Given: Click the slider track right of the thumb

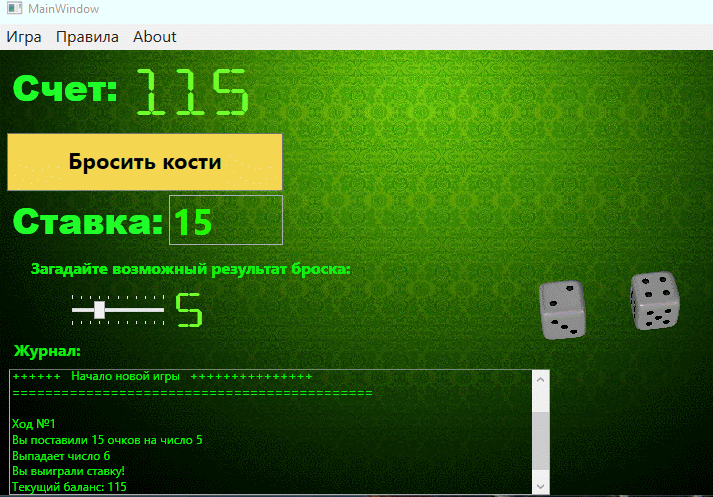Looking at the screenshot, I should pos(135,310).
